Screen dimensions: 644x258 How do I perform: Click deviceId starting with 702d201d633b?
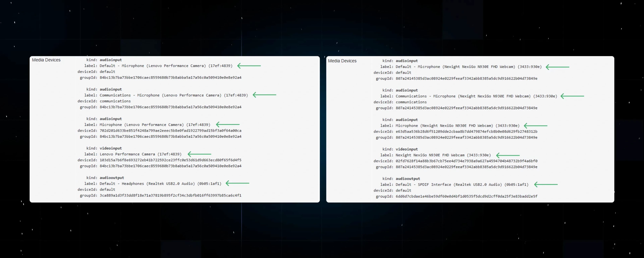coord(170,131)
